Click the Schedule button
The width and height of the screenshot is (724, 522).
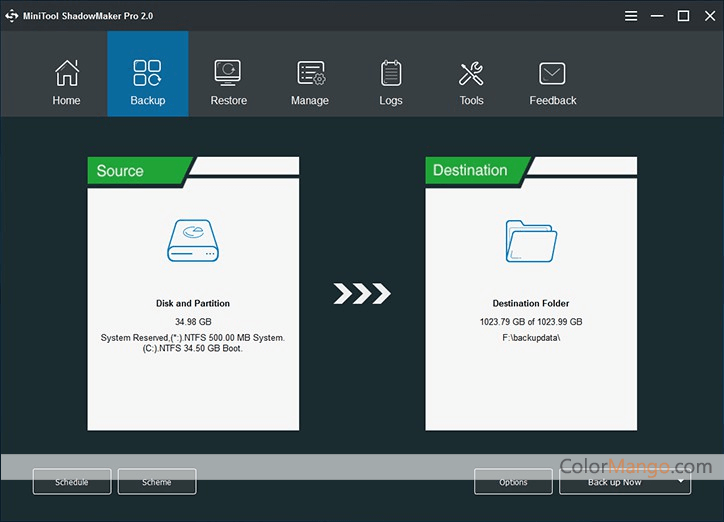pos(72,482)
